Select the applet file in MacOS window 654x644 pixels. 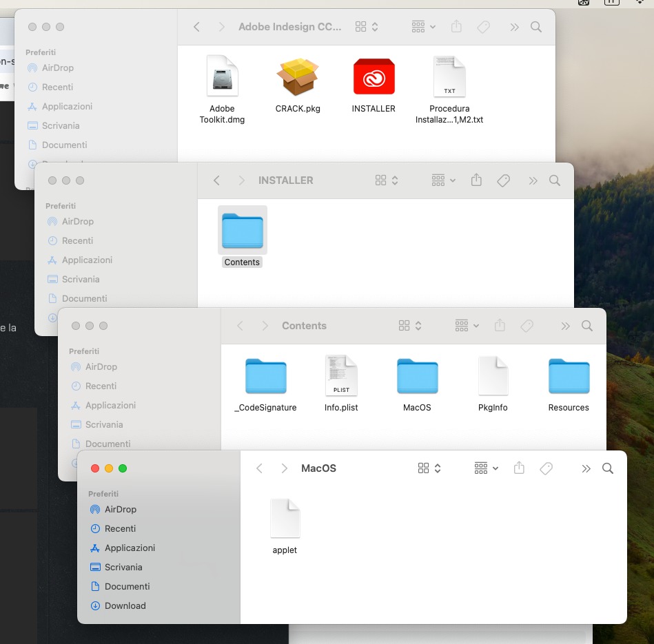point(285,518)
